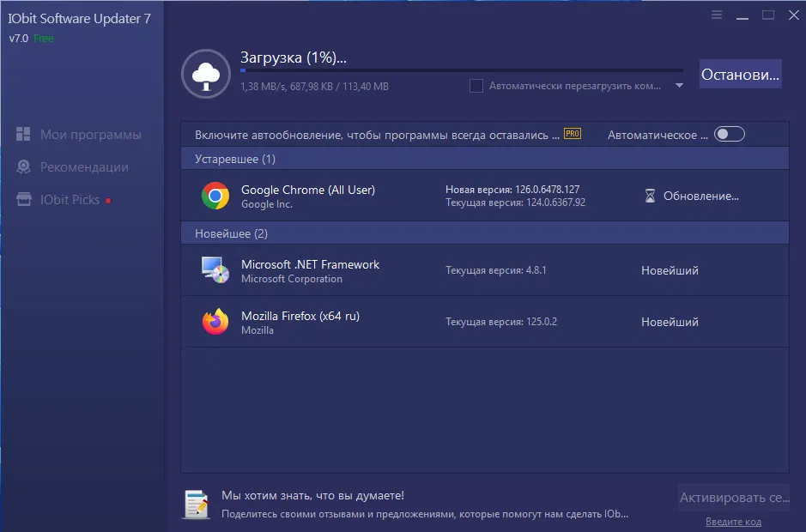Click the Введите код link
The height and width of the screenshot is (532, 806).
pyautogui.click(x=733, y=521)
